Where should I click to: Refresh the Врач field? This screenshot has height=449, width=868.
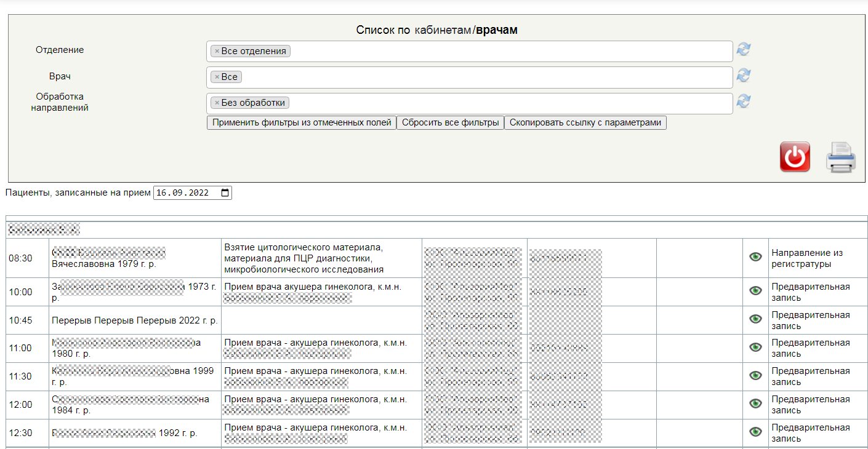click(x=744, y=75)
